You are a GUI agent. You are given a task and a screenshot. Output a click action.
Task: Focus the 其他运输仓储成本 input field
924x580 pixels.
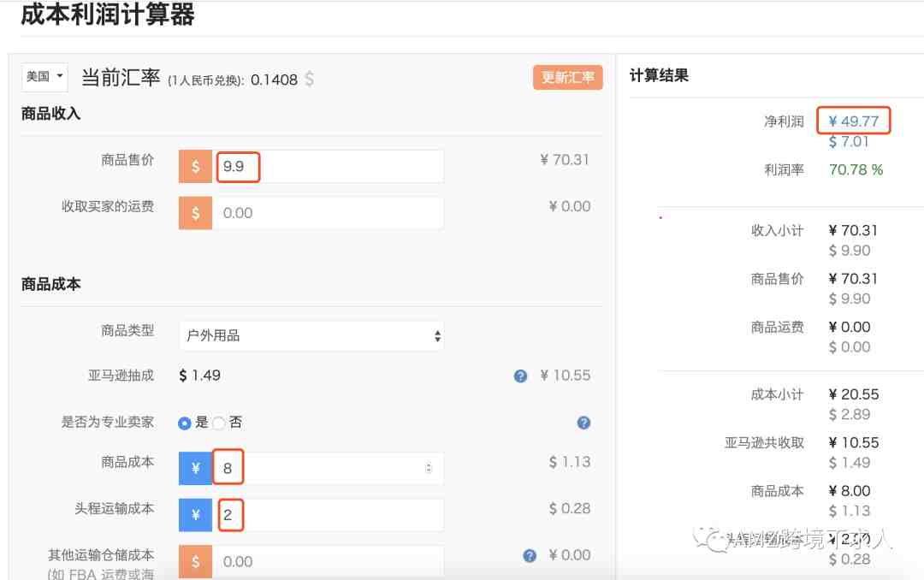pos(329,562)
